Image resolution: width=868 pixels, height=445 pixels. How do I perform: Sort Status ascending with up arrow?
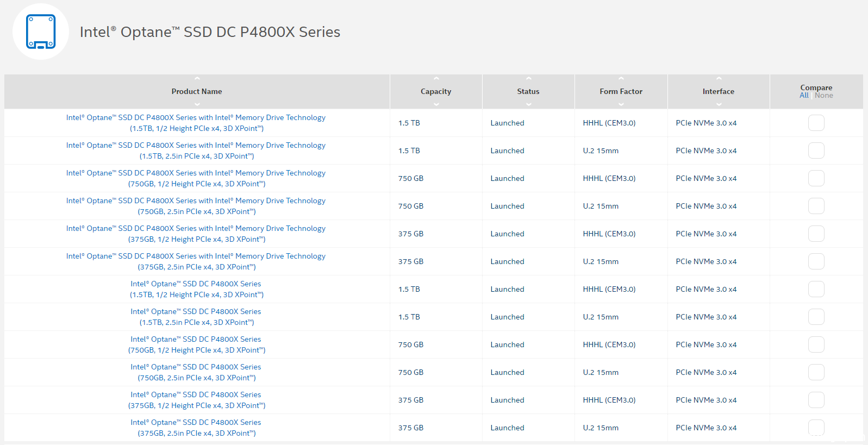click(528, 79)
